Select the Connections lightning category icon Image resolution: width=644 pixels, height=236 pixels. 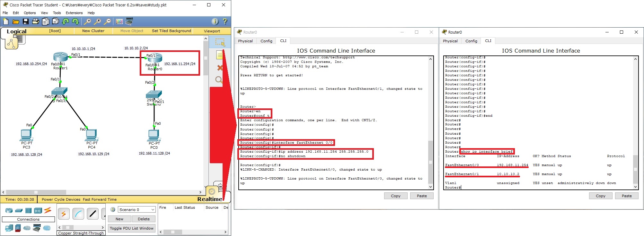tap(48, 210)
